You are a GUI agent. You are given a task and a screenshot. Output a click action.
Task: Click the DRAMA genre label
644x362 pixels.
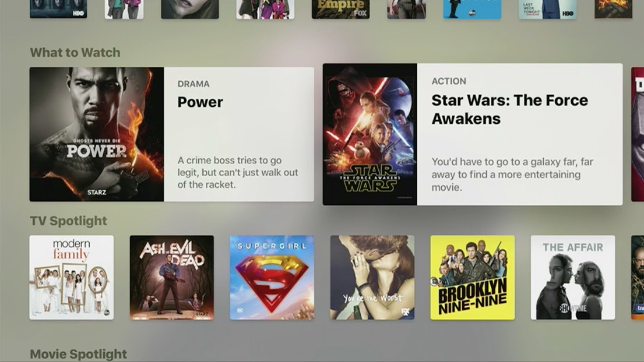[x=194, y=84]
